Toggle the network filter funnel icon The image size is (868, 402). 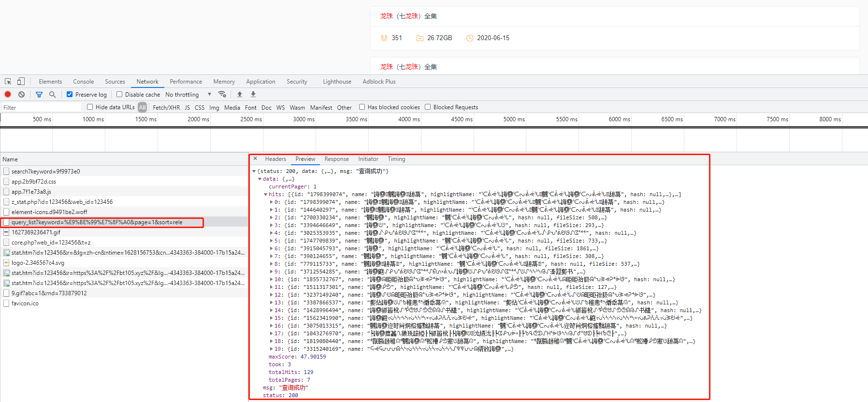(x=39, y=95)
